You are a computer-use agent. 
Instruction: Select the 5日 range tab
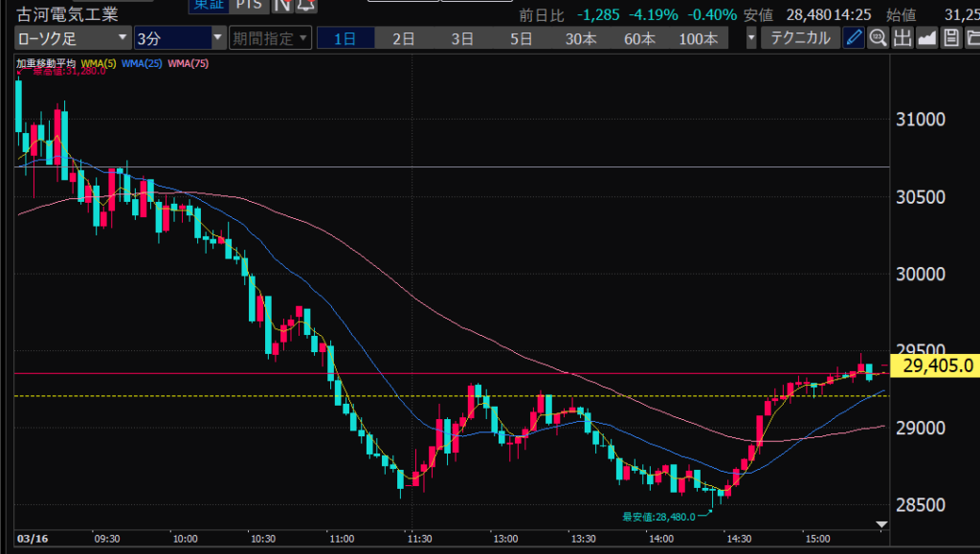521,38
